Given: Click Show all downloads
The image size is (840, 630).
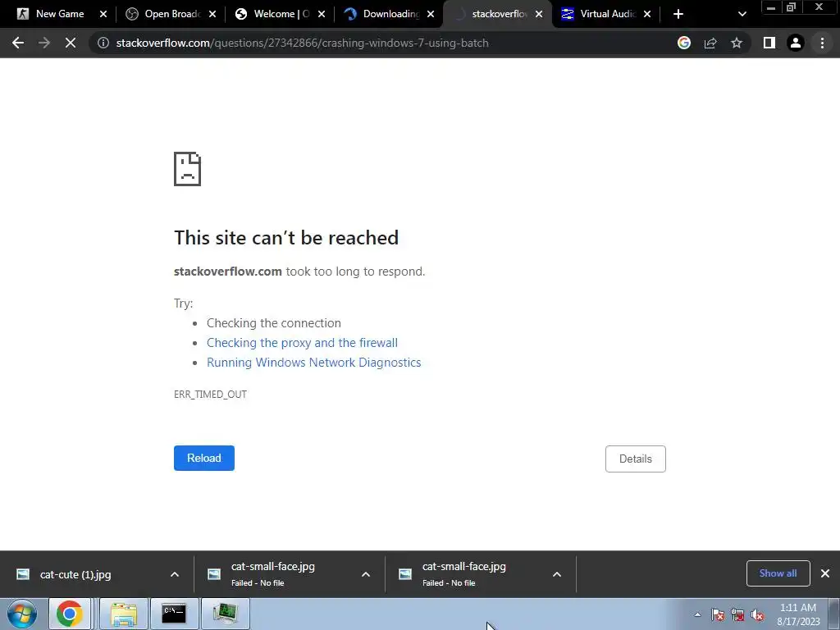Looking at the screenshot, I should tap(778, 573).
